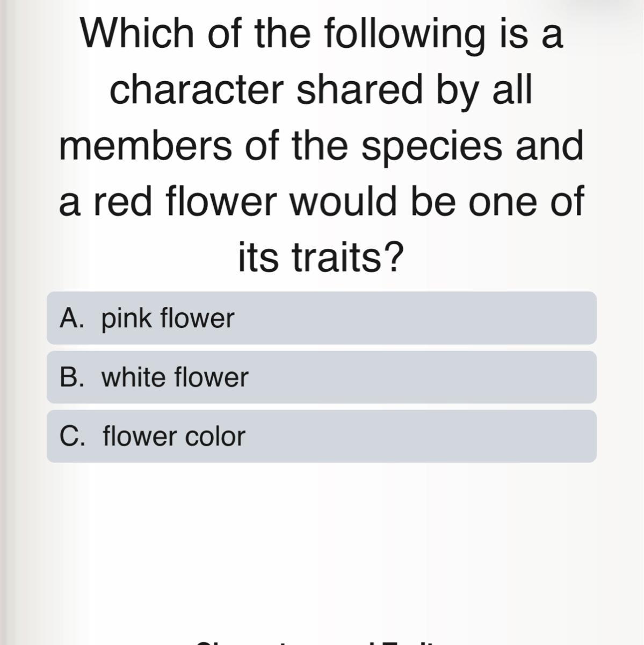The width and height of the screenshot is (644, 645).
Task: Click the gray shadowed left page edge
Action: pos(8,322)
